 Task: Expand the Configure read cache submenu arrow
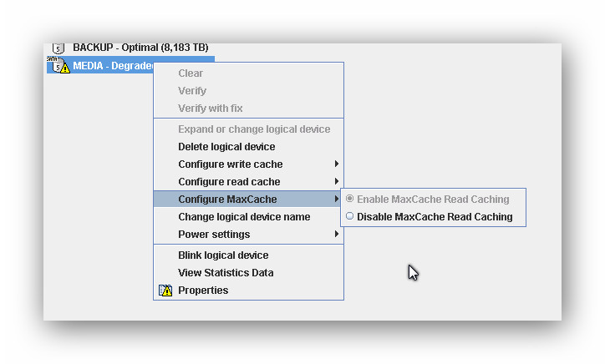click(x=337, y=182)
